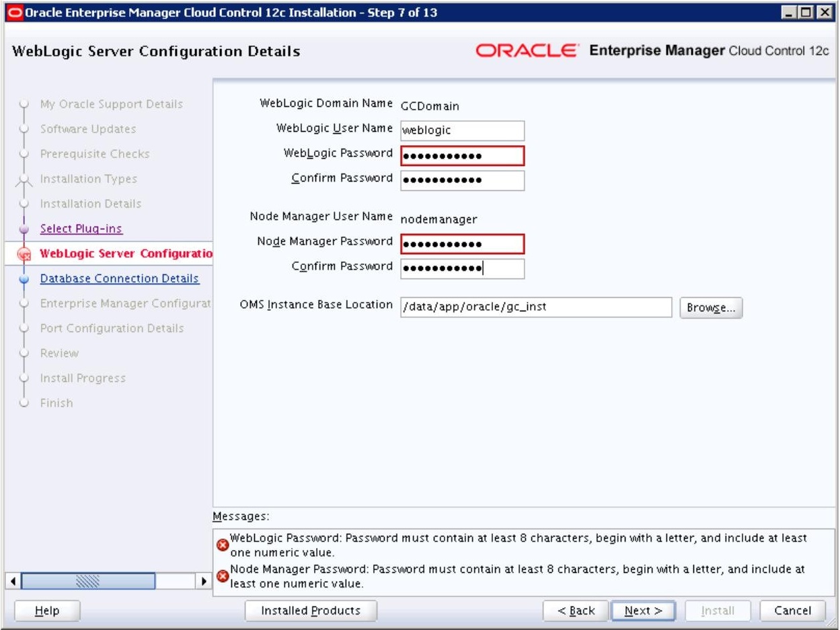
Task: Click into the WebLogic Password field
Action: (462, 156)
